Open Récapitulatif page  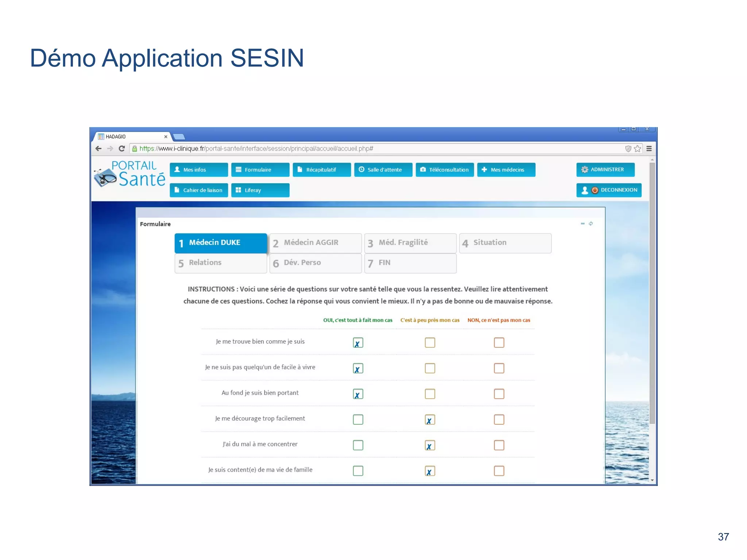click(x=322, y=170)
